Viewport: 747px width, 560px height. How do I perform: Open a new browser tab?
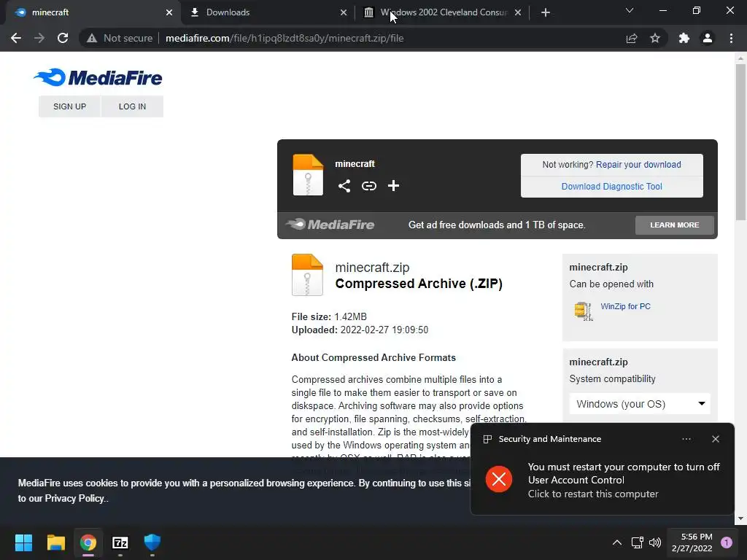coord(546,12)
